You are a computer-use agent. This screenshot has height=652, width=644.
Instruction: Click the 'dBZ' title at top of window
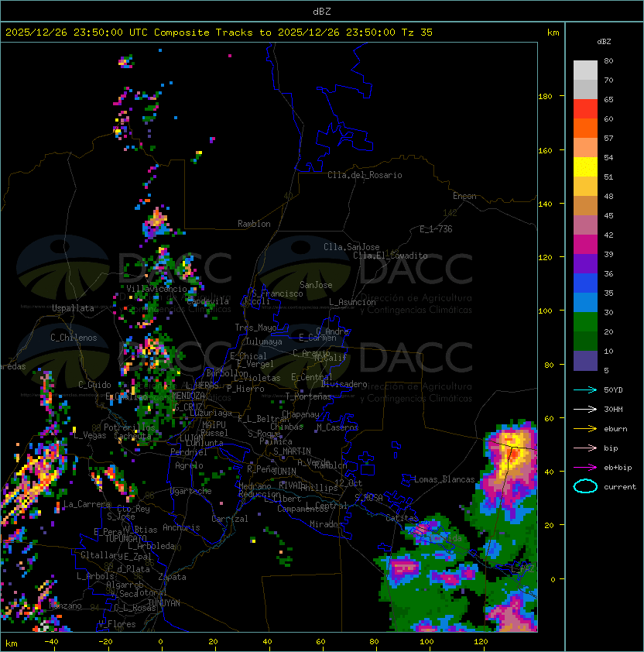tap(322, 12)
